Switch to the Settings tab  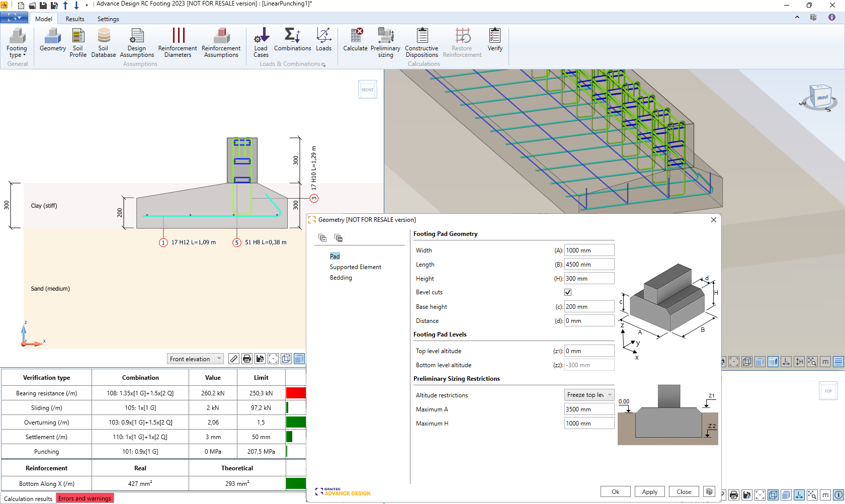pyautogui.click(x=108, y=19)
